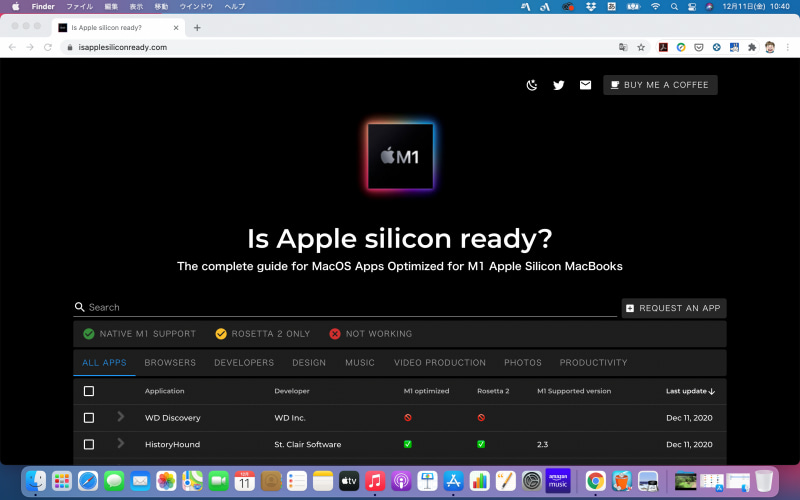Open Spotlight search in menu bar
800x500 pixels.
[x=674, y=7]
